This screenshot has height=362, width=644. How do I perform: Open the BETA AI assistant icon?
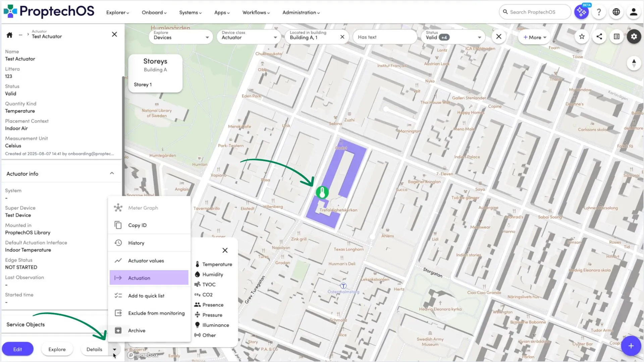[581, 12]
